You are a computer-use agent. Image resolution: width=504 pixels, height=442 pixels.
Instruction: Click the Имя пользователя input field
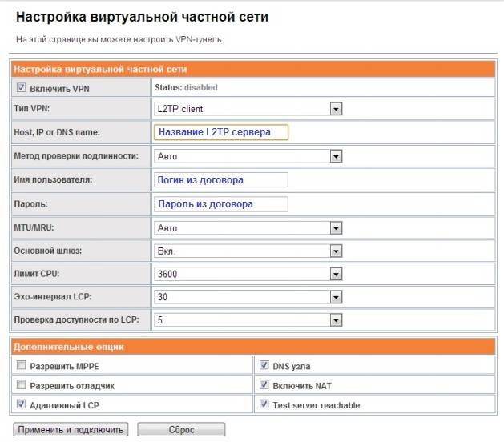pyautogui.click(x=220, y=180)
